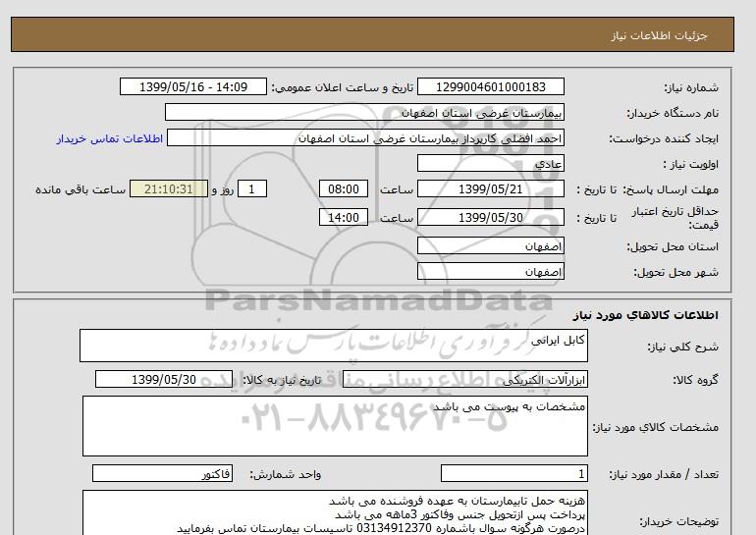This screenshot has height=535, width=756.
Task: Click the buyer organization name field
Action: pyautogui.click(x=364, y=112)
